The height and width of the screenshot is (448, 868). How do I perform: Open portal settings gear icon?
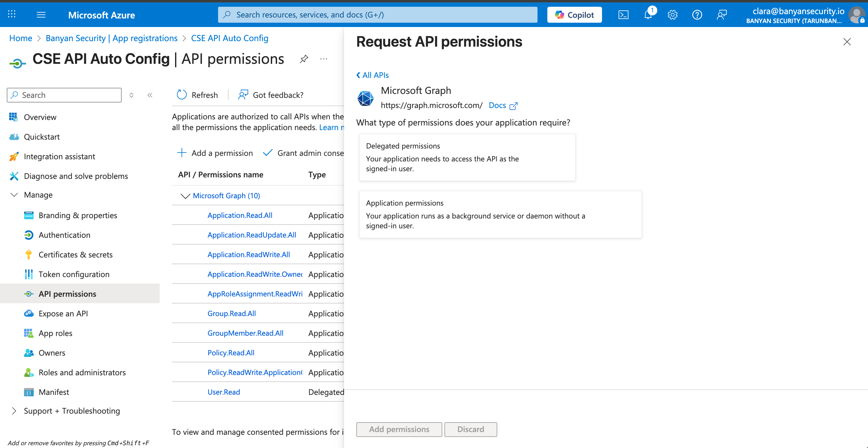[x=672, y=15]
